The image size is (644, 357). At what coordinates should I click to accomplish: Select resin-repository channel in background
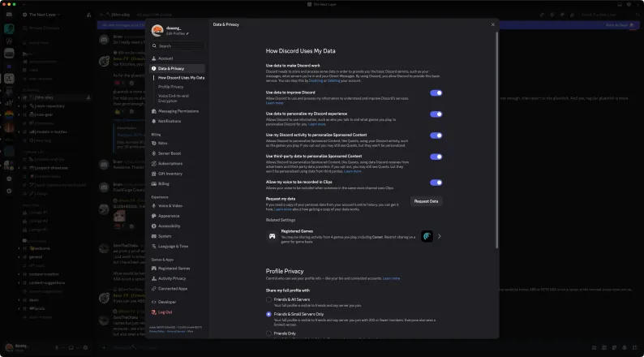click(x=49, y=106)
